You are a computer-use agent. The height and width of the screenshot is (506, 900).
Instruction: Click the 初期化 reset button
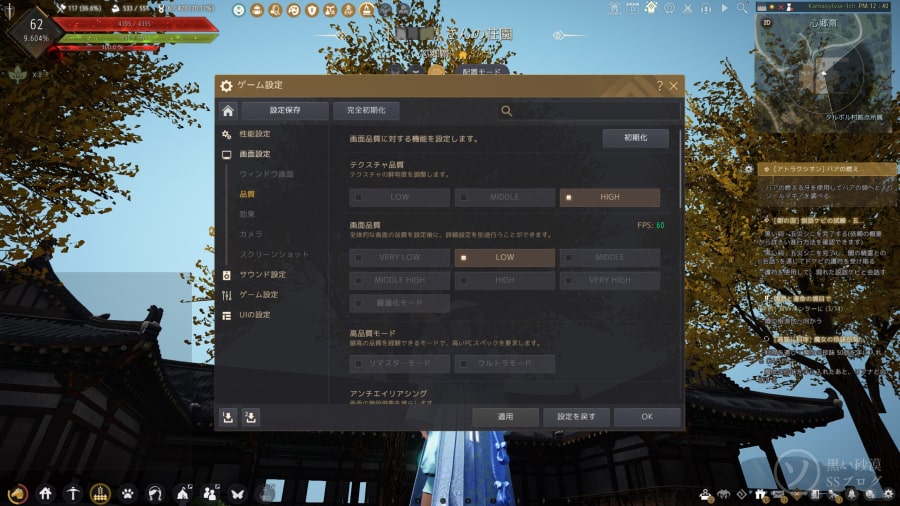click(635, 138)
